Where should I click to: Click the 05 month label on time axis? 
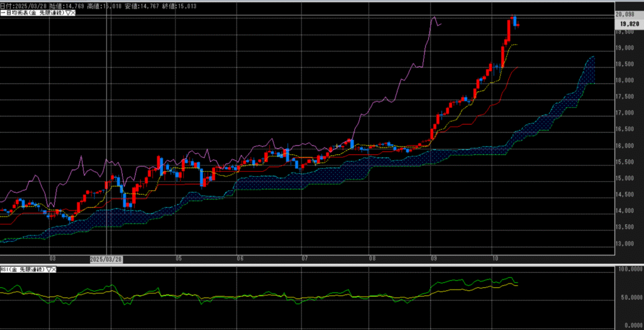tap(179, 259)
